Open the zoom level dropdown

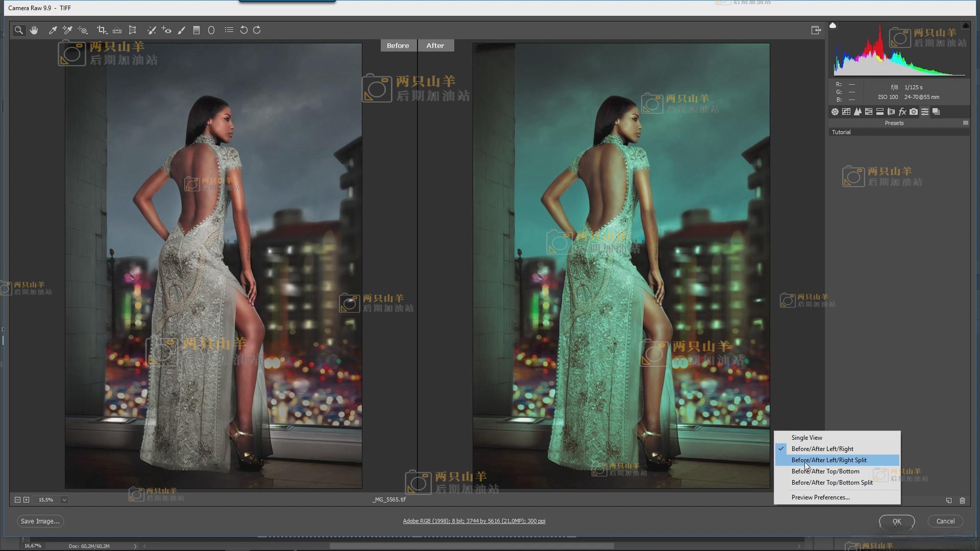(x=64, y=500)
